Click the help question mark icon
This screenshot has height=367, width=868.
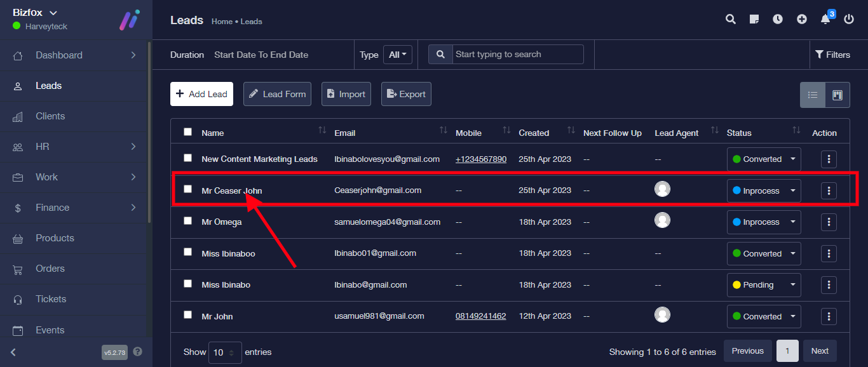(137, 352)
